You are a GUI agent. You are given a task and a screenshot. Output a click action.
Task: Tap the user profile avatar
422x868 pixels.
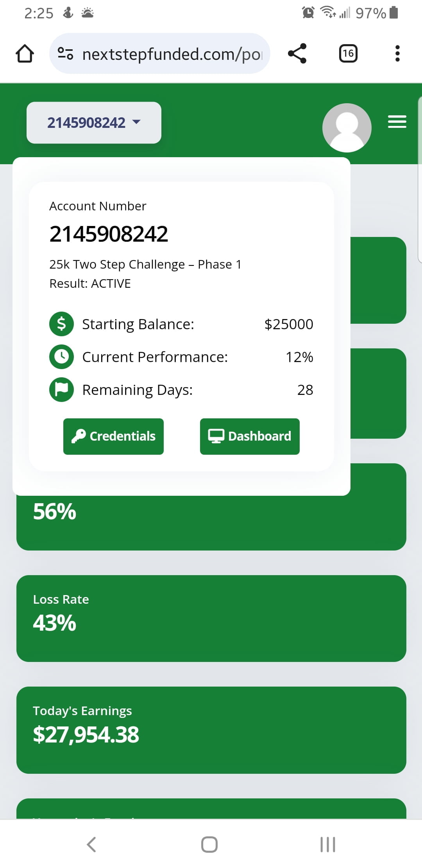click(x=347, y=127)
